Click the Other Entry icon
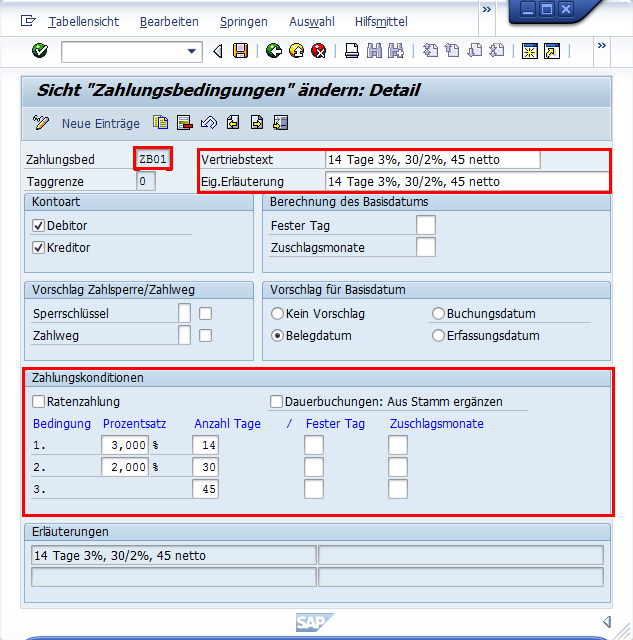Viewport: 633px width, 640px height. 281,122
